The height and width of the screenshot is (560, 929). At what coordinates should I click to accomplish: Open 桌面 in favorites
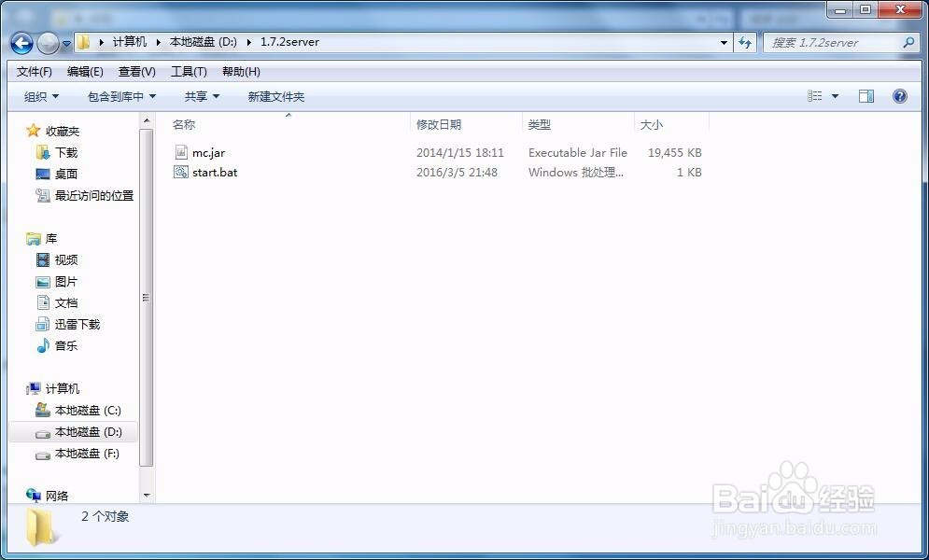[x=66, y=174]
